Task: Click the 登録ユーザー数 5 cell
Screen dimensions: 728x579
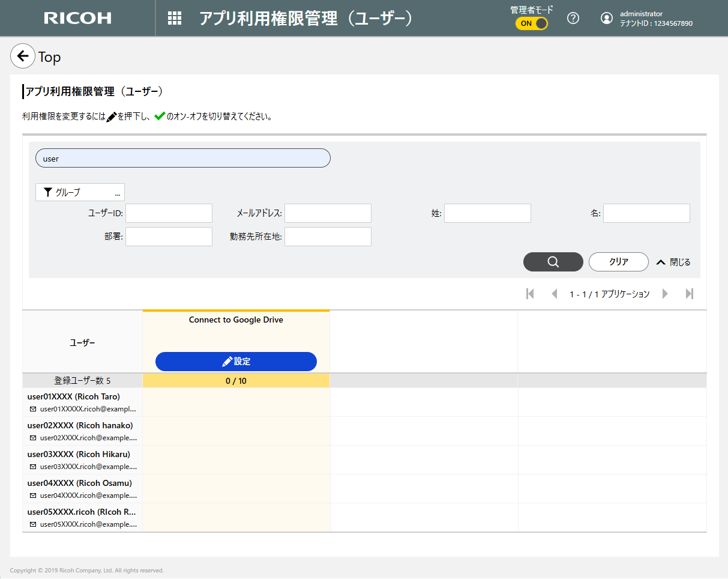Action: pyautogui.click(x=82, y=381)
